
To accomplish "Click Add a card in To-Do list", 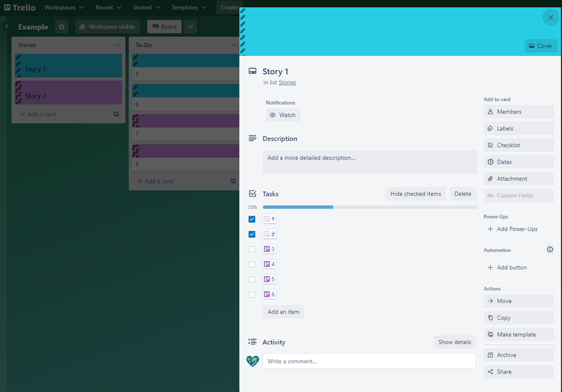I will [155, 181].
